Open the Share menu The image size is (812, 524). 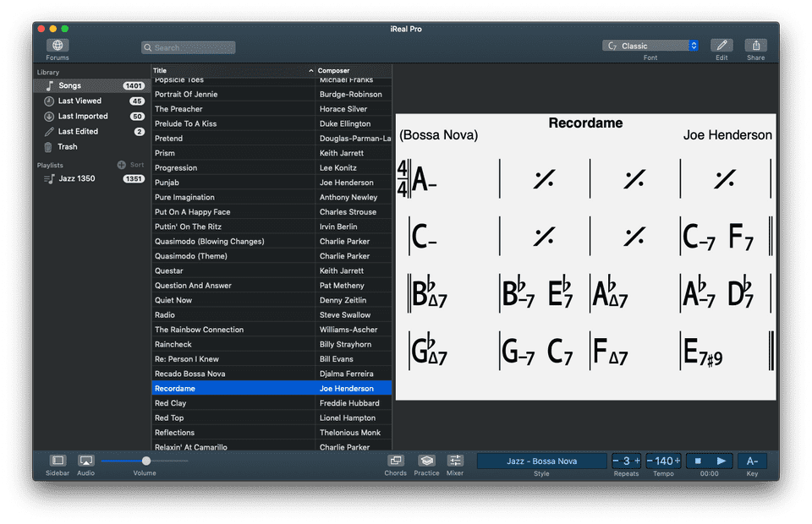point(755,46)
